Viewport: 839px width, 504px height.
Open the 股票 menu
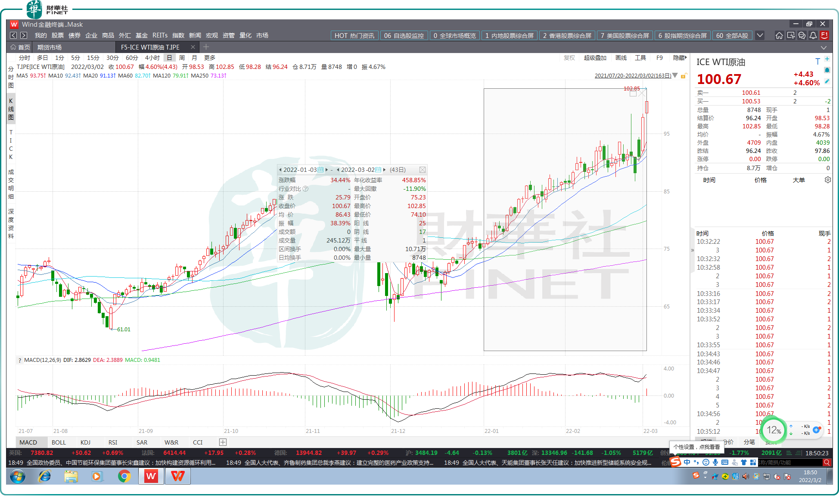coord(57,35)
